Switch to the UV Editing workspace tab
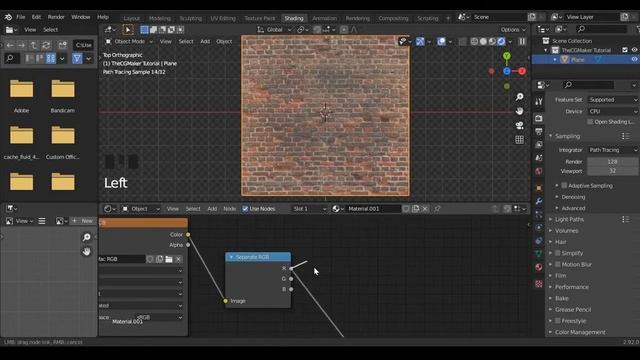Viewport: 640px width, 360px height. [223, 18]
